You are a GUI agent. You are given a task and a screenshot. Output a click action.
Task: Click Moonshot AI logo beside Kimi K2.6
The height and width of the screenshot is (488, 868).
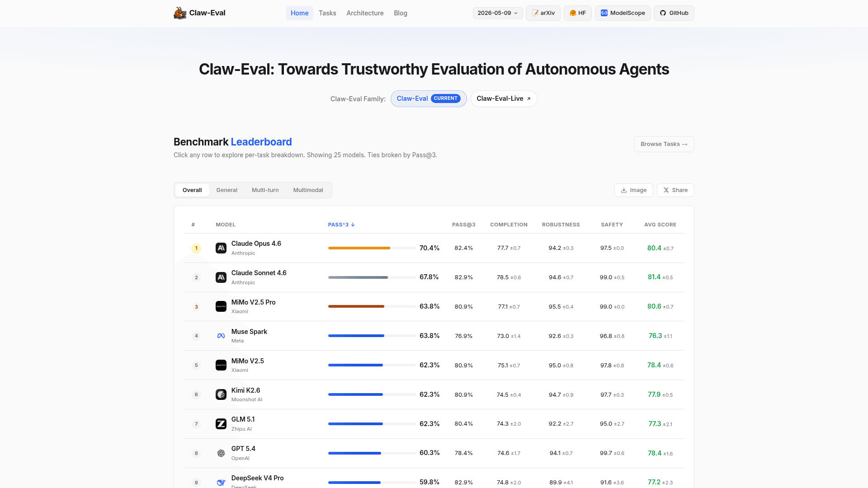click(221, 394)
